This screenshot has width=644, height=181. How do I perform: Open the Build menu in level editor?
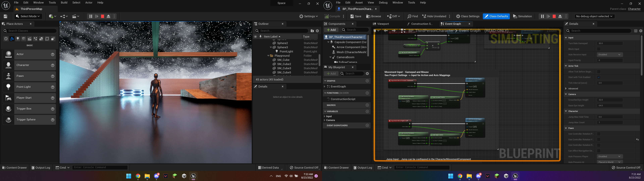tap(64, 3)
